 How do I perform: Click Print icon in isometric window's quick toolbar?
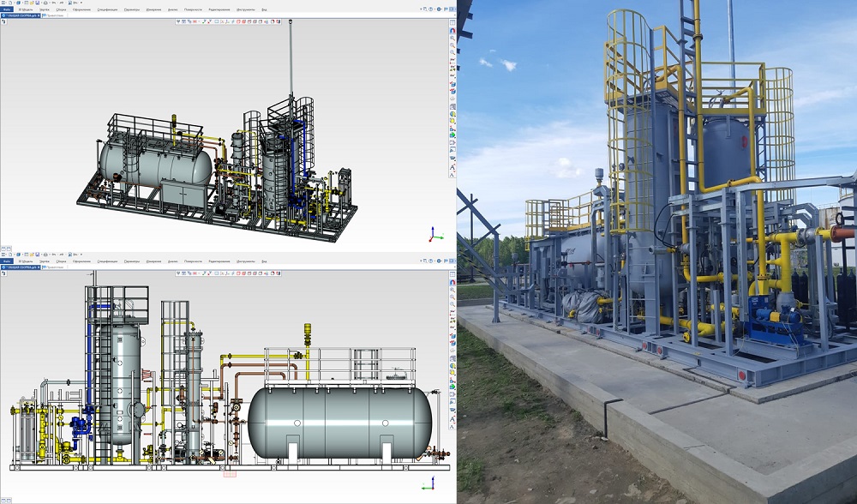click(x=45, y=3)
